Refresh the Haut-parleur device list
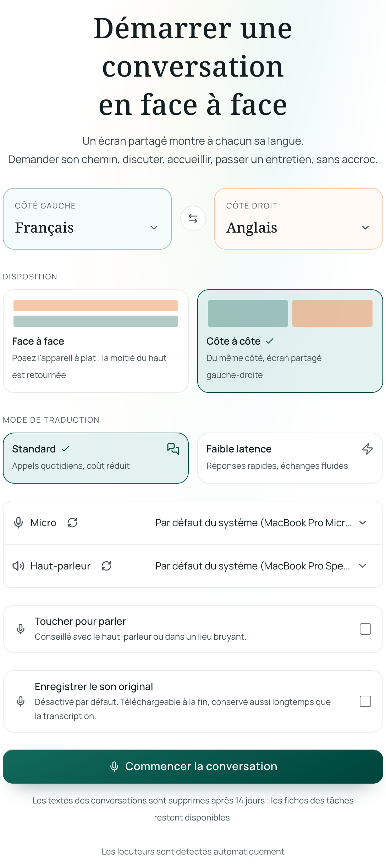The image size is (386, 868). click(x=106, y=566)
